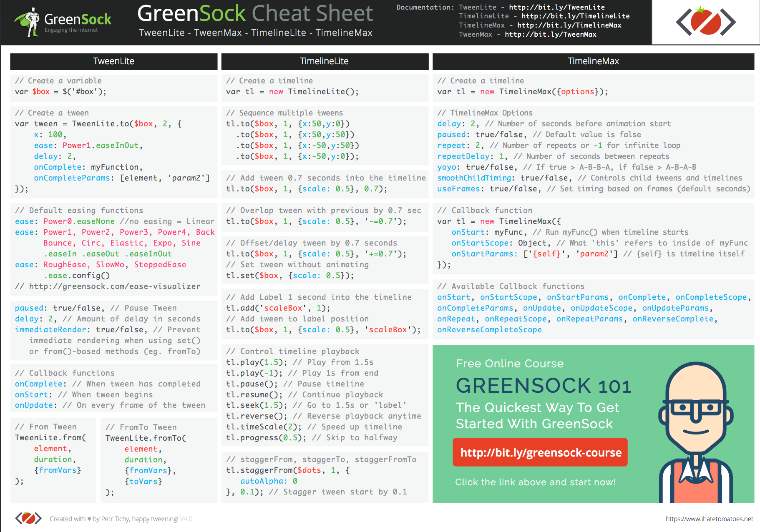Image resolution: width=760 pixels, height=532 pixels.
Task: Click 'tl.pause(); // Pause timeline' line
Action: tap(295, 384)
